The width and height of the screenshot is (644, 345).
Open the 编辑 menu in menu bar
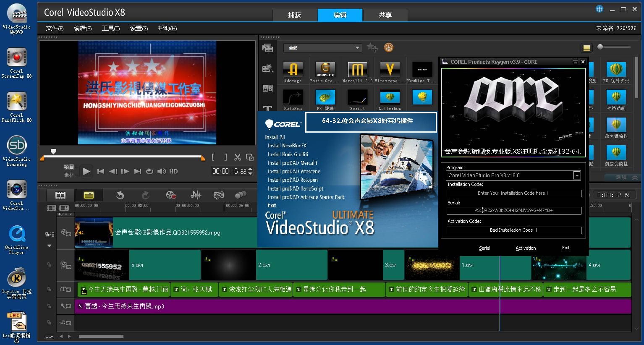tap(83, 28)
